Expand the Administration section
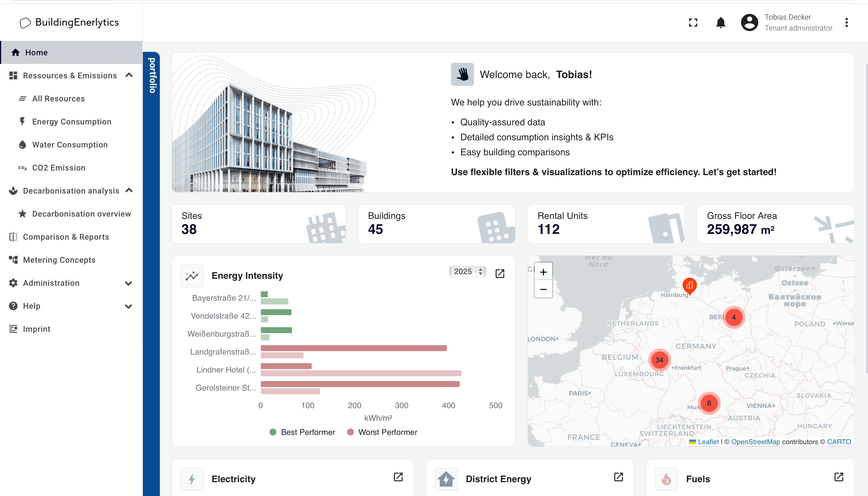The image size is (868, 496). click(128, 283)
